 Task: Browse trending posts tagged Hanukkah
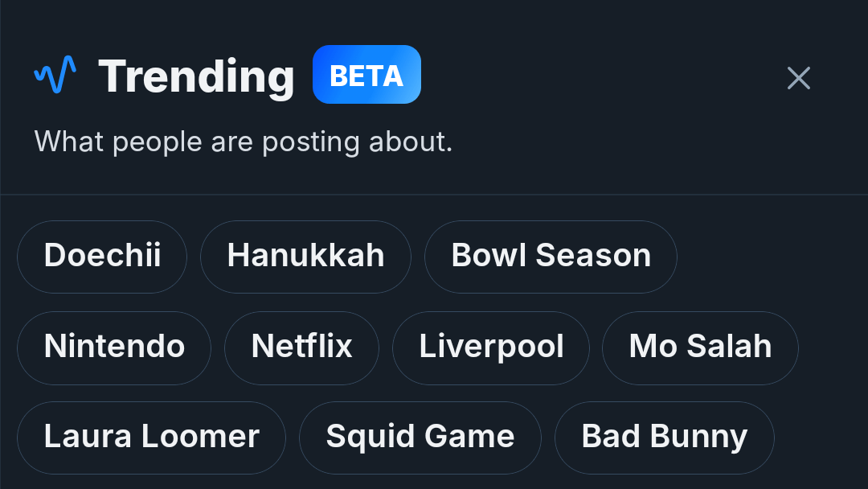(x=305, y=257)
